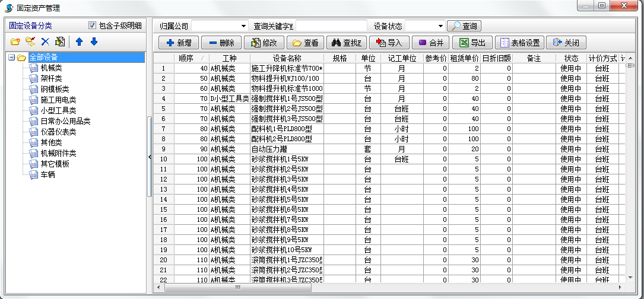Open 表格设置 table settings
This screenshot has height=299, width=644.
519,43
